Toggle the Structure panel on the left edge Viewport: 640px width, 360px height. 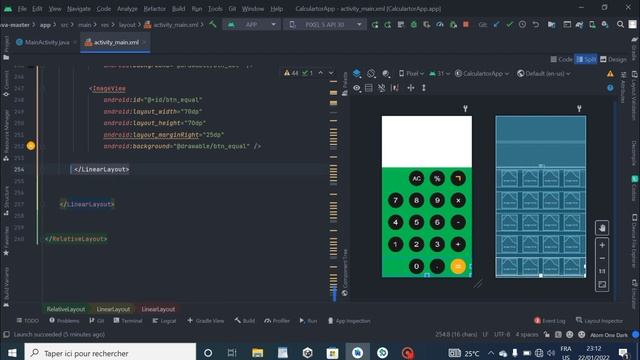click(x=6, y=201)
